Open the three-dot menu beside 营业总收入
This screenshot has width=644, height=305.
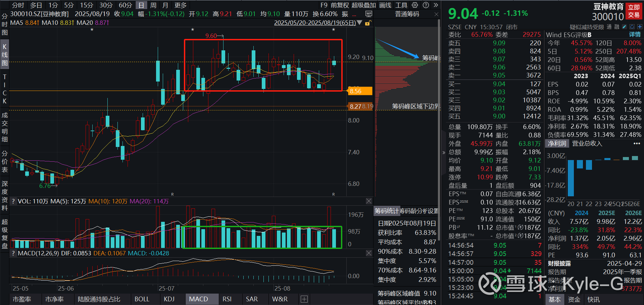[x=637, y=143]
